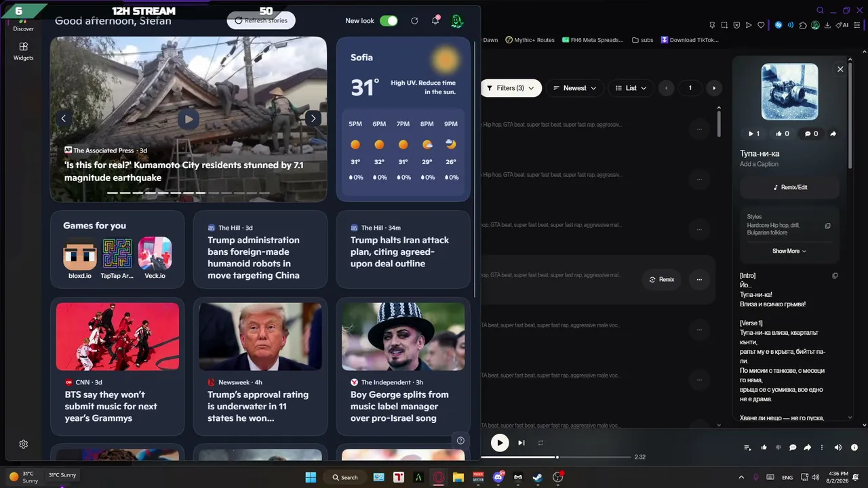The image size is (868, 488).
Task: Open the Mythic+ Routes bookmark
Action: click(530, 40)
